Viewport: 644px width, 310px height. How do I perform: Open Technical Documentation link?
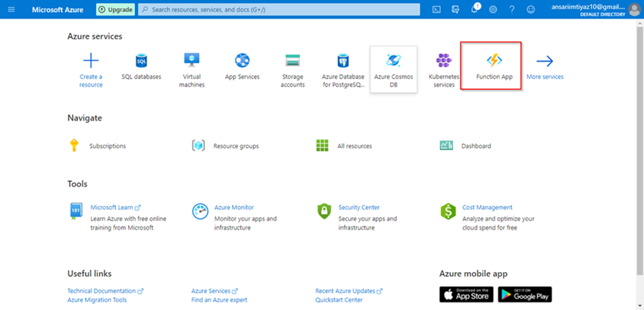point(105,291)
